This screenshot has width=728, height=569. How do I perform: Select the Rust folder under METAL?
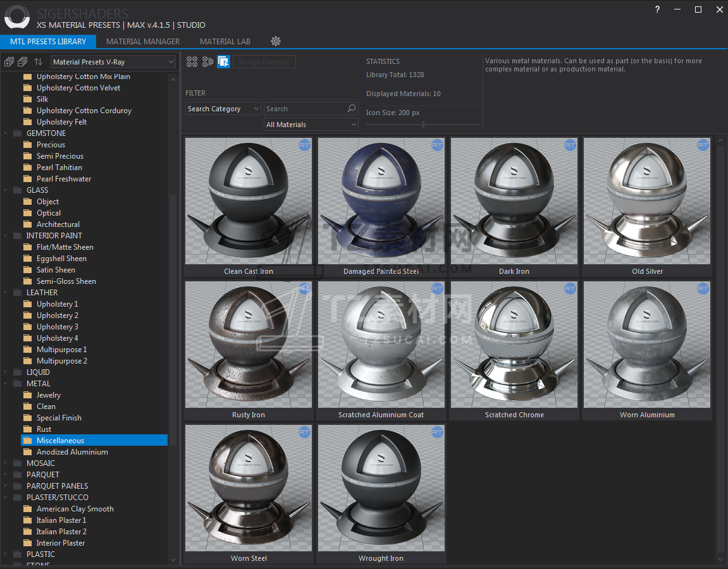point(44,429)
